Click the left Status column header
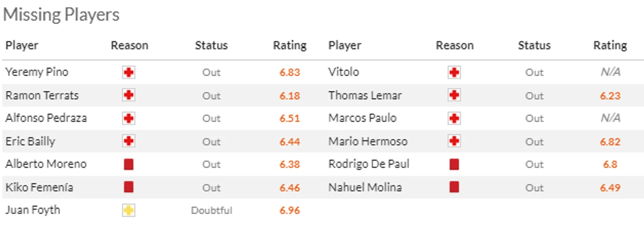Viewport: 644px width, 225px height. [211, 45]
